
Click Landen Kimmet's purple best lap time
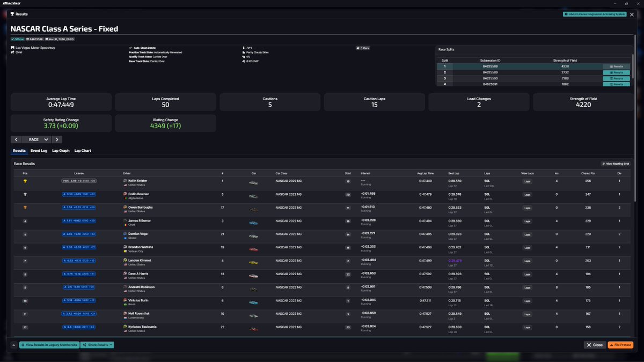pyautogui.click(x=455, y=261)
